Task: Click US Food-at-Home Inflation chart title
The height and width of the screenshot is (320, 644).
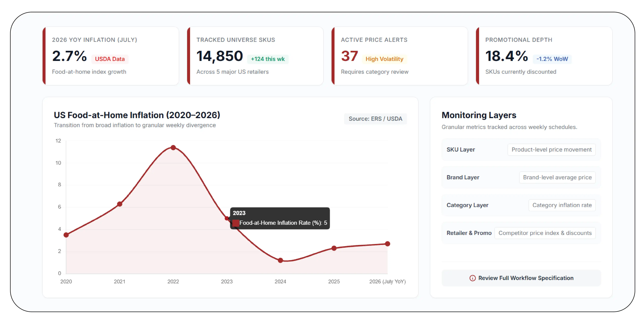Action: tap(137, 115)
